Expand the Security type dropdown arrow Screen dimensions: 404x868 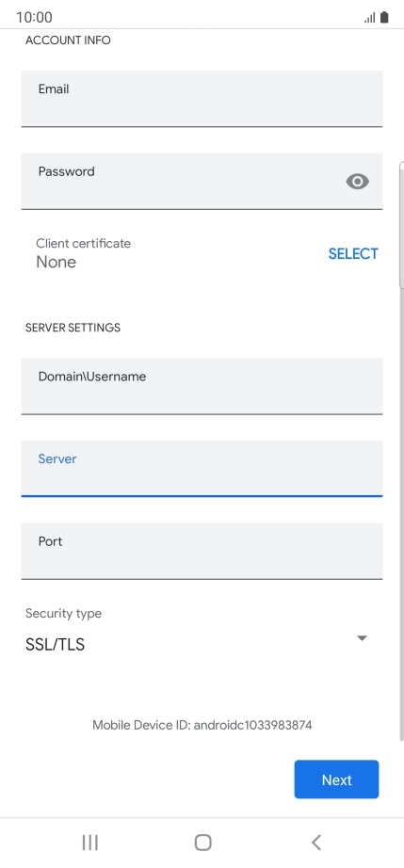click(x=362, y=637)
